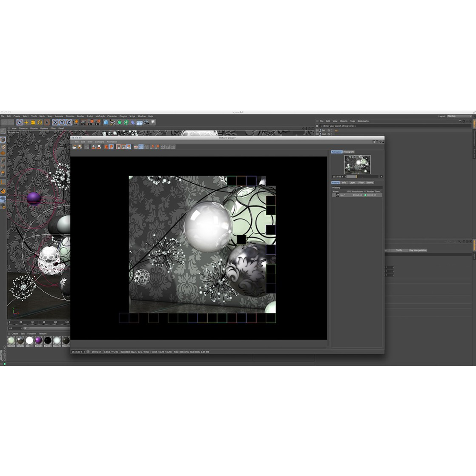Add a Light object from toolbar
Image resolution: width=476 pixels, height=476 pixels.
[x=153, y=122]
